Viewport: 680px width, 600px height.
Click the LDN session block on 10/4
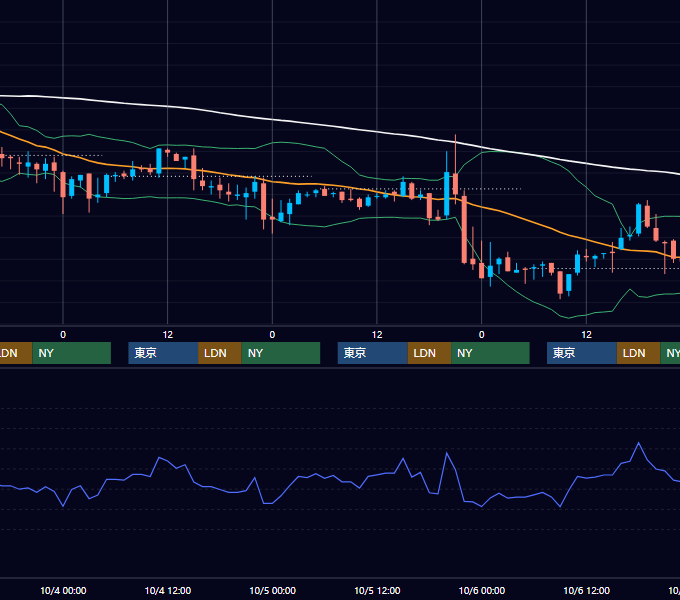tap(220, 353)
